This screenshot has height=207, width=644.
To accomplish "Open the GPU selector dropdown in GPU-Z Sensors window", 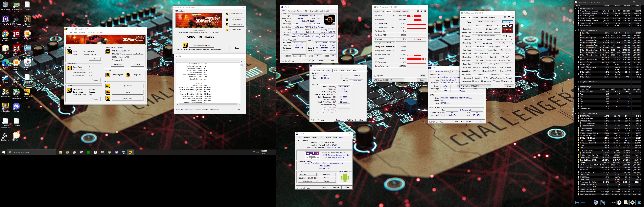I will coord(388,80).
